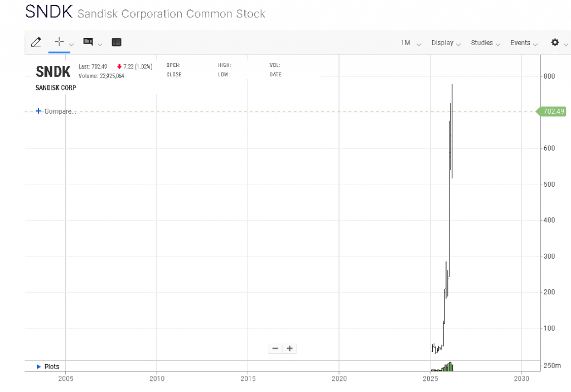Open chart settings gear
The image size is (571, 392).
coord(555,42)
